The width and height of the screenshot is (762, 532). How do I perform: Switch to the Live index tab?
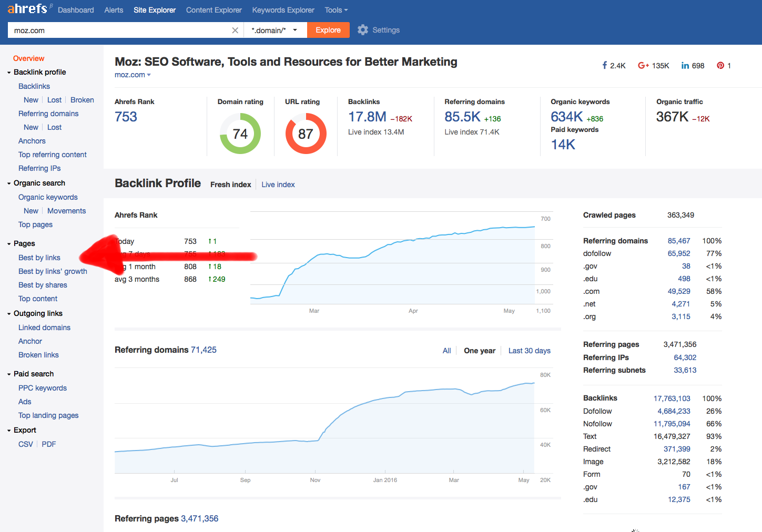278,185
